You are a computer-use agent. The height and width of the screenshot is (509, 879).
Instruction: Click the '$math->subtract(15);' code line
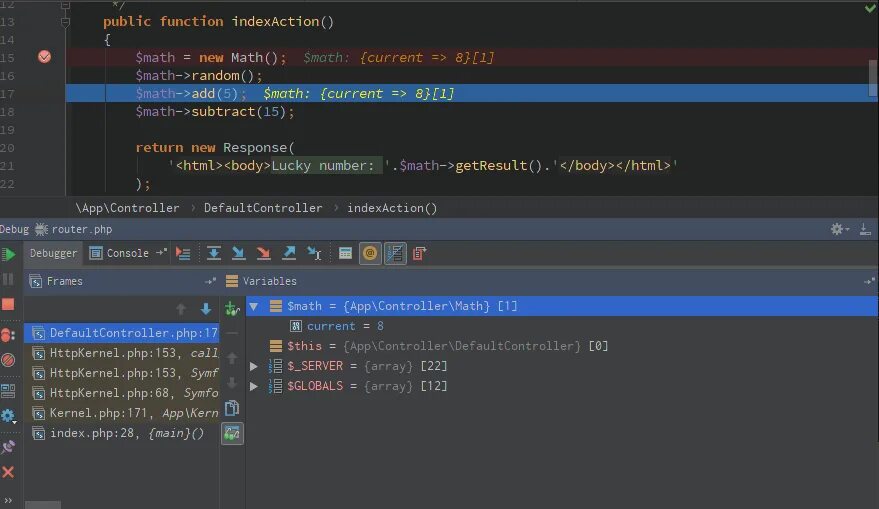click(x=215, y=112)
